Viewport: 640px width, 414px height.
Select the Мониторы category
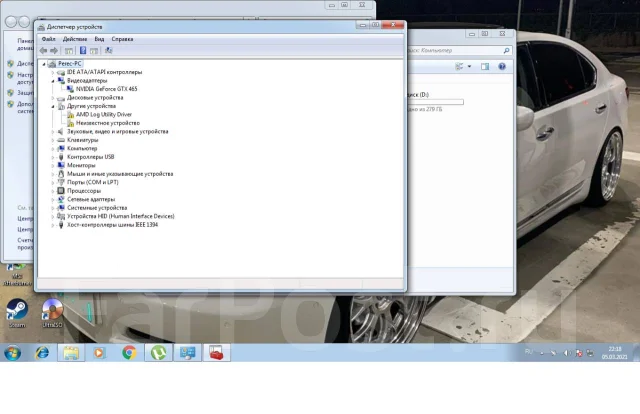click(81, 165)
